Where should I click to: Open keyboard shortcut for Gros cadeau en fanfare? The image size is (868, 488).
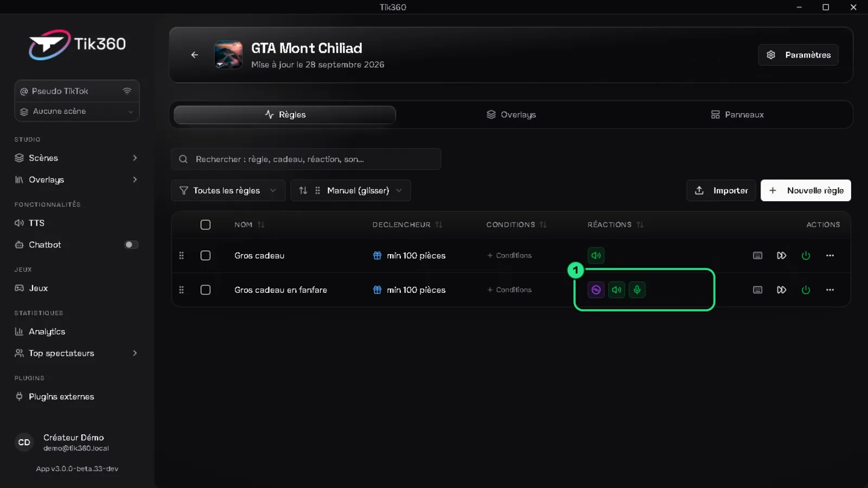pyautogui.click(x=757, y=290)
